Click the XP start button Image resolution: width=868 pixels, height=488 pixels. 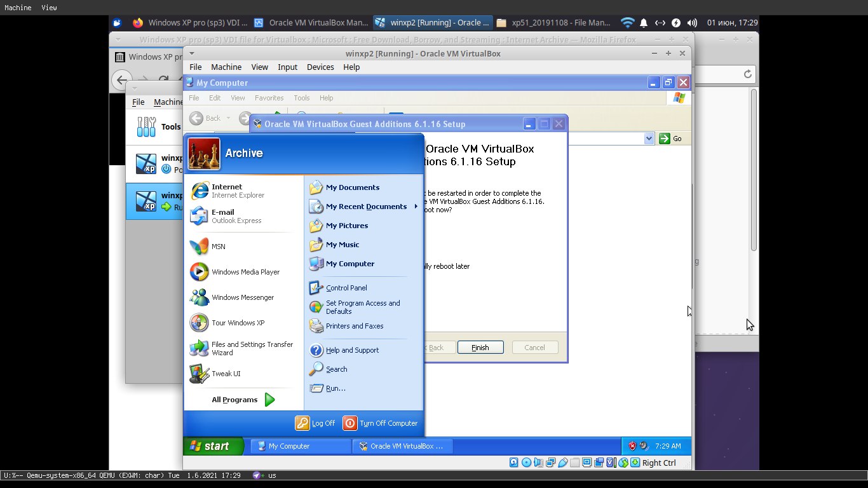click(x=214, y=446)
